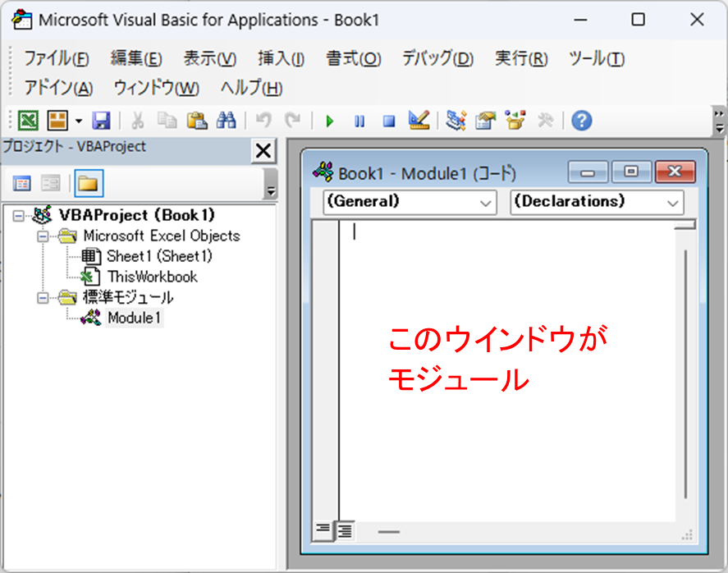Viewport: 728px width, 573px height.
Task: Click the Save floppy disk icon
Action: pos(101,121)
